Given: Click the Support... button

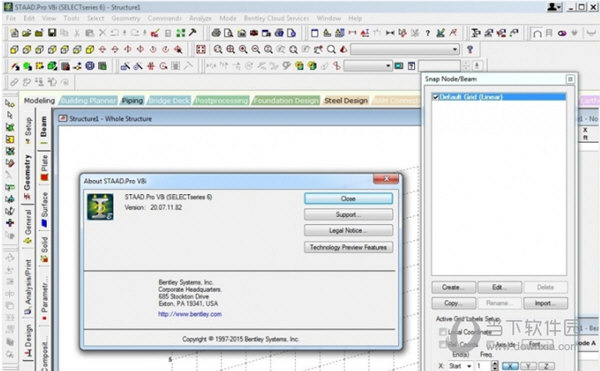Looking at the screenshot, I should (348, 215).
